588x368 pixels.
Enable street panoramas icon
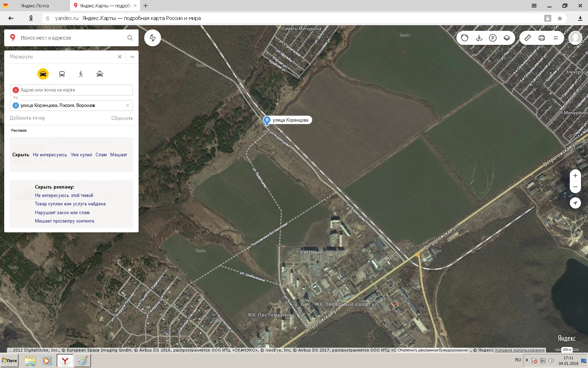coord(479,38)
